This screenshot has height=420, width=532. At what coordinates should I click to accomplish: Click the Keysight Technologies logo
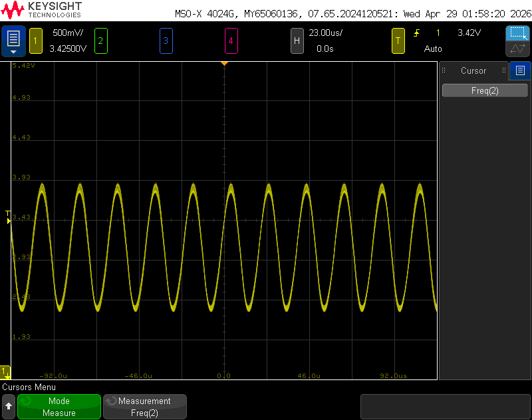pyautogui.click(x=41, y=10)
